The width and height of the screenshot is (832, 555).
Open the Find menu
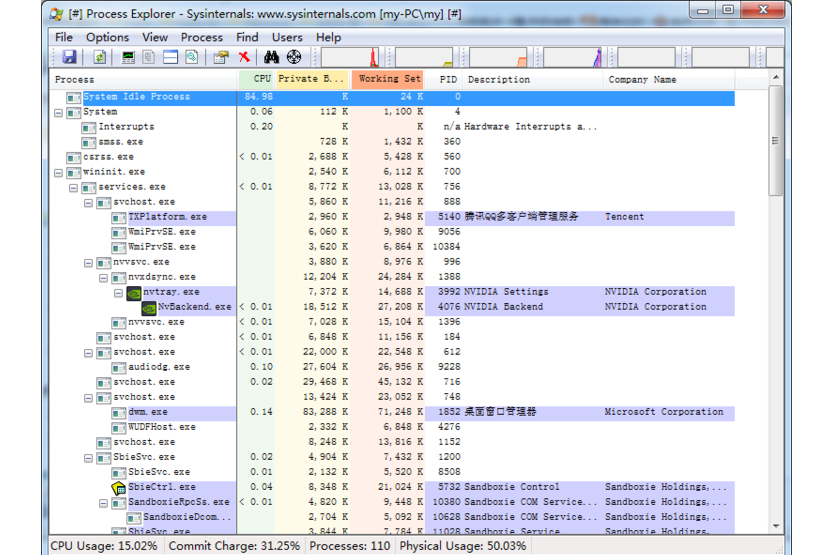pyautogui.click(x=247, y=37)
